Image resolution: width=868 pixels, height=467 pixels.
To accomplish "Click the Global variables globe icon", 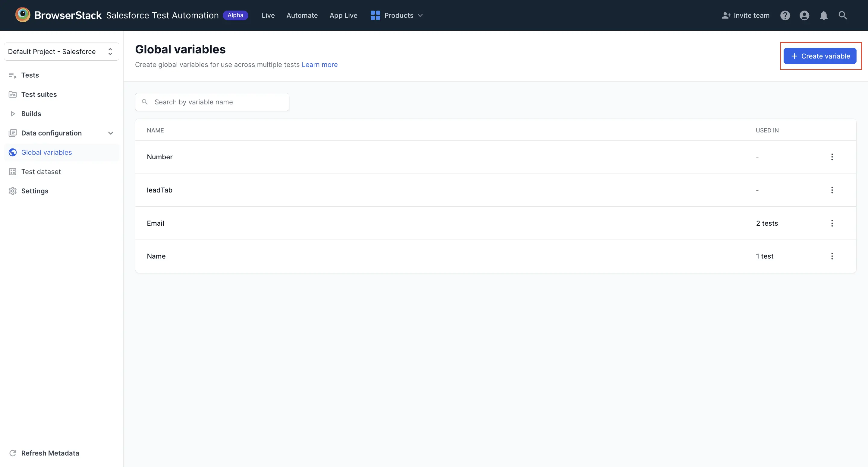I will [12, 152].
